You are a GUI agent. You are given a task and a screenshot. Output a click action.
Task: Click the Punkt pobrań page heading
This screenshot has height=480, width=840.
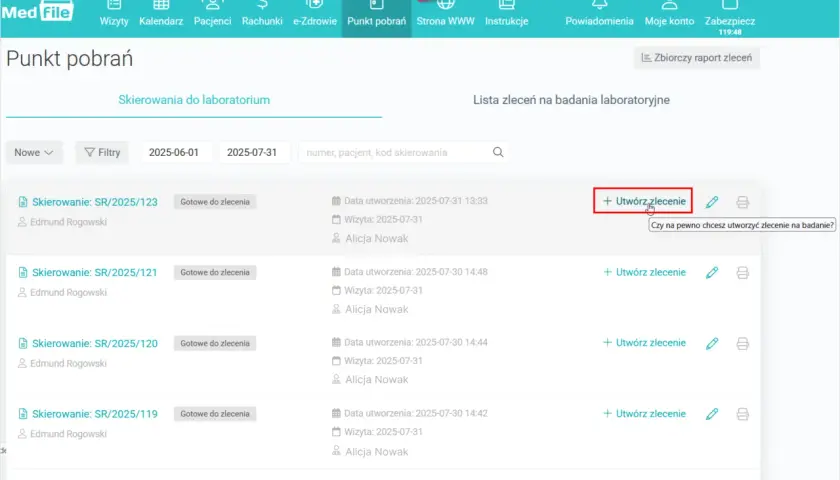tap(70, 58)
